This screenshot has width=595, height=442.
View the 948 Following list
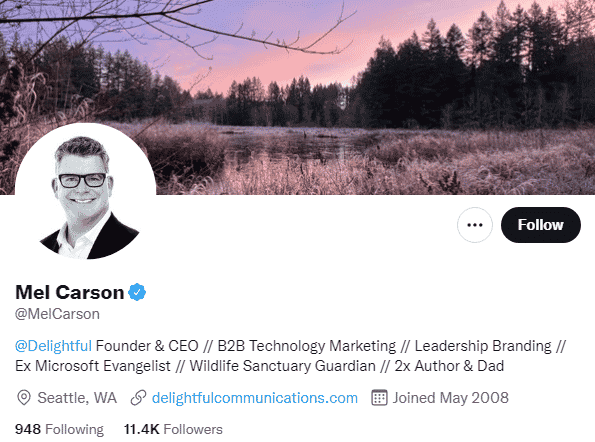[x=59, y=429]
